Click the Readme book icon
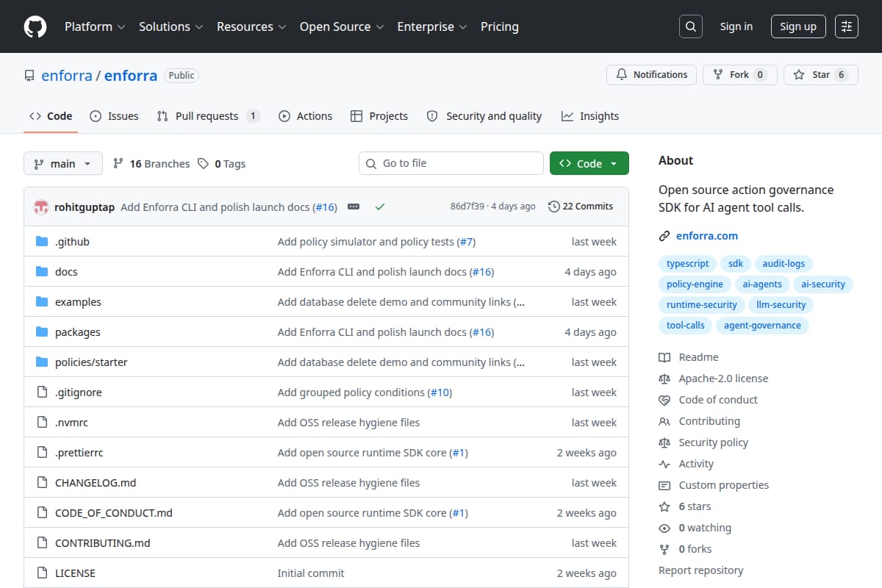 [664, 357]
